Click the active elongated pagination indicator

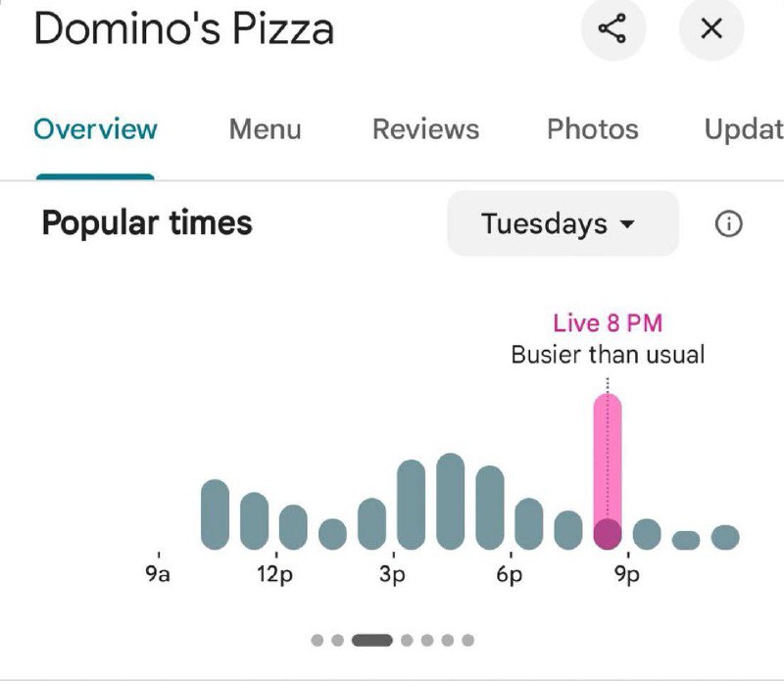coord(372,640)
